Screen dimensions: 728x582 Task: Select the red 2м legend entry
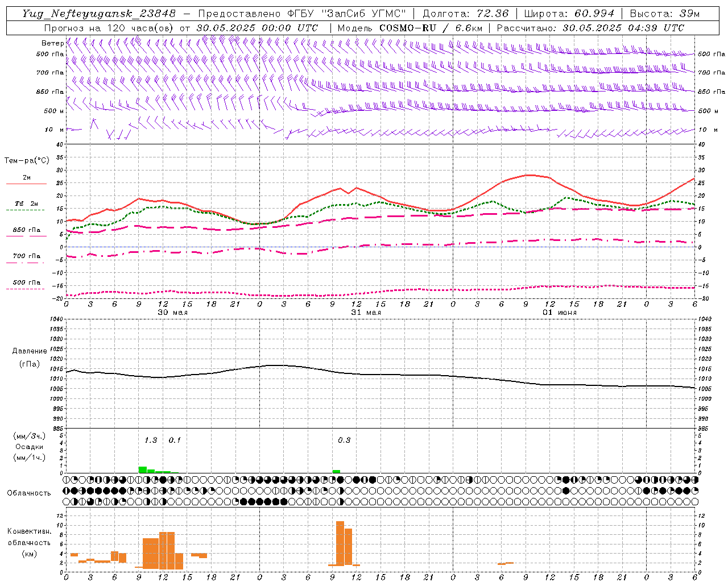(x=26, y=180)
